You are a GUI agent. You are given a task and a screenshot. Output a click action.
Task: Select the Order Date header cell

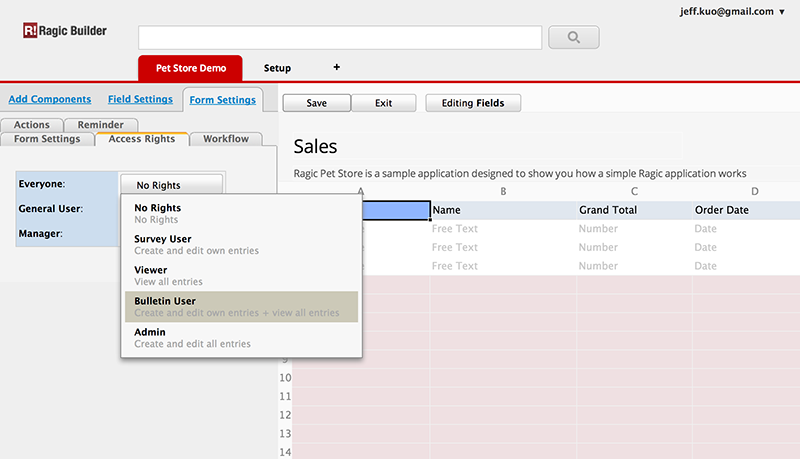pos(746,210)
